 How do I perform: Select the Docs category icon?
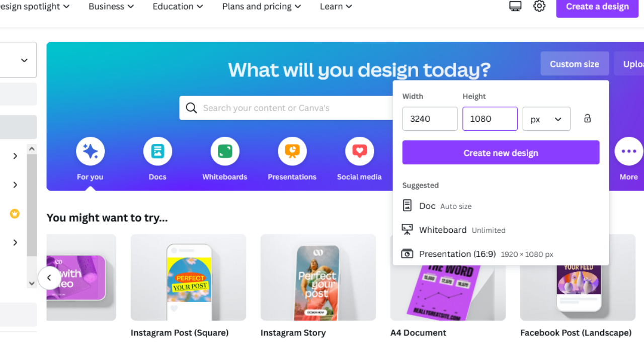[x=157, y=151]
